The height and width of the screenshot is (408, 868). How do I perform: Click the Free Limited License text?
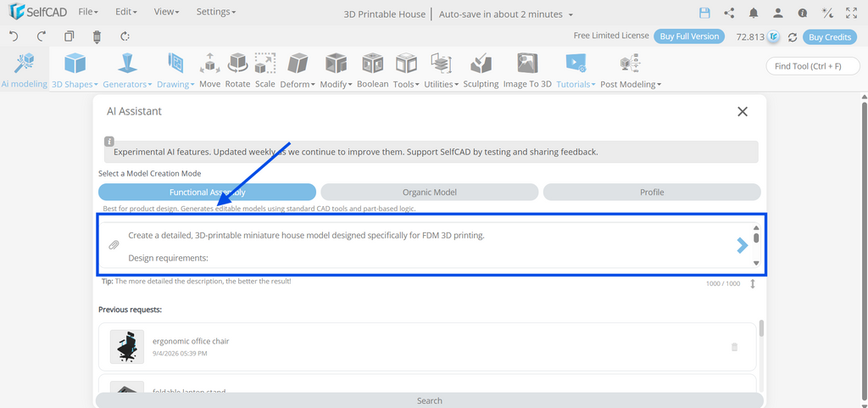tap(611, 36)
